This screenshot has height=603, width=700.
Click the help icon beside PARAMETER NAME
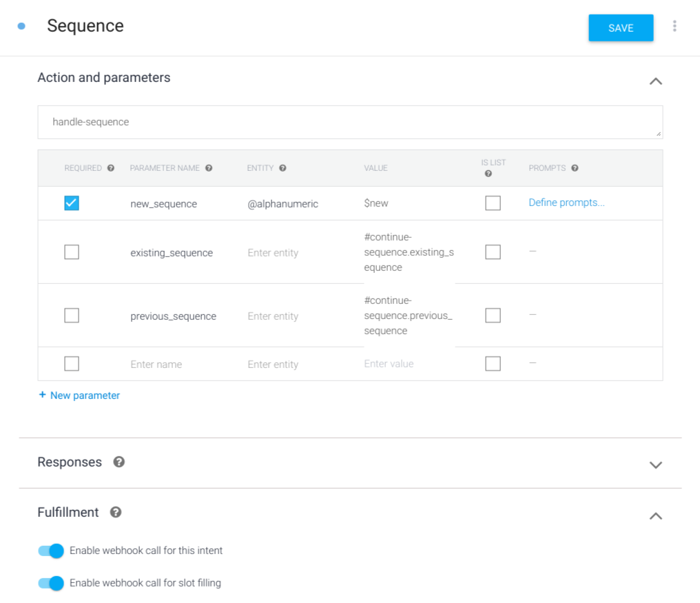point(209,168)
